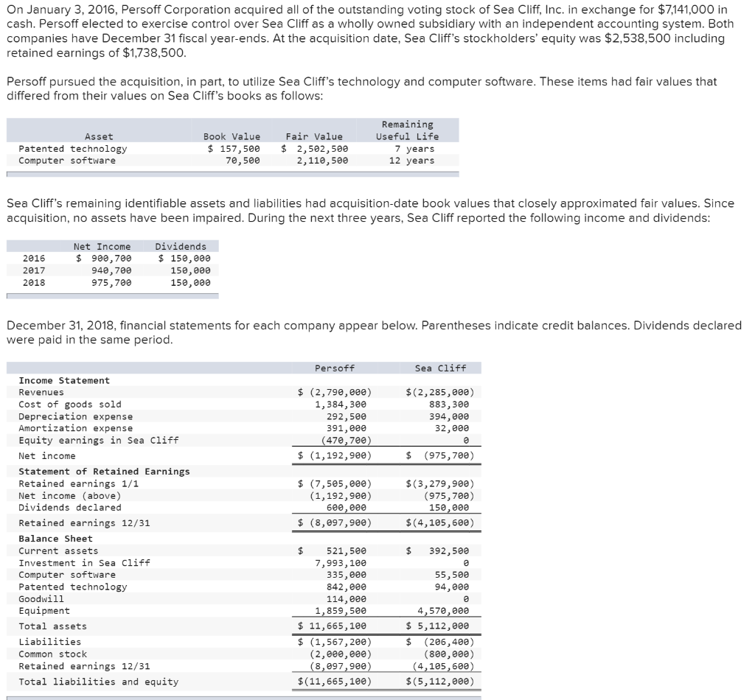Click 2016 net income $ 900,700
Image resolution: width=755 pixels, height=700 pixels.
click(x=103, y=259)
